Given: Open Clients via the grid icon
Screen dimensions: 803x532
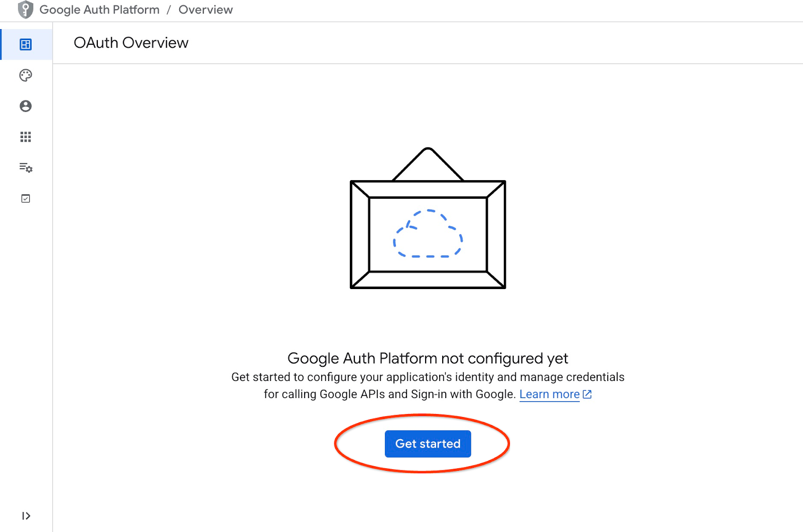Looking at the screenshot, I should pyautogui.click(x=26, y=137).
